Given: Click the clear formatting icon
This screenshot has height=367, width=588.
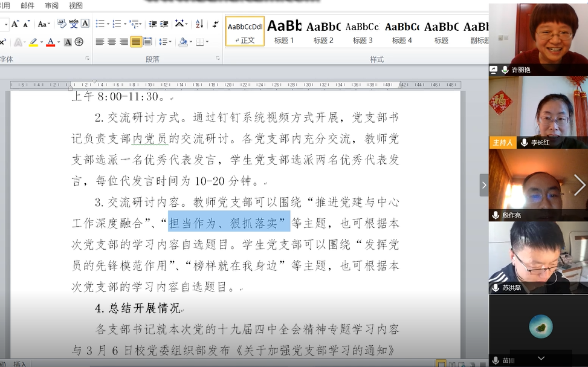Looking at the screenshot, I should [x=61, y=24].
